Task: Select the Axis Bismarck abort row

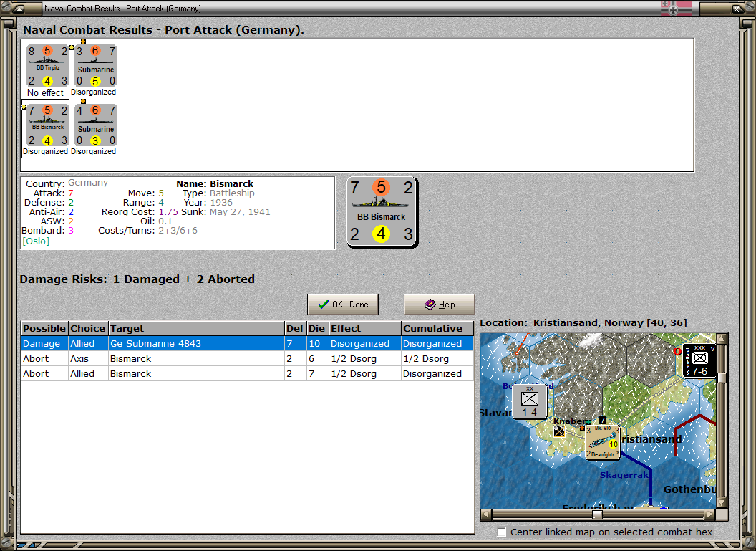Action: click(x=247, y=358)
